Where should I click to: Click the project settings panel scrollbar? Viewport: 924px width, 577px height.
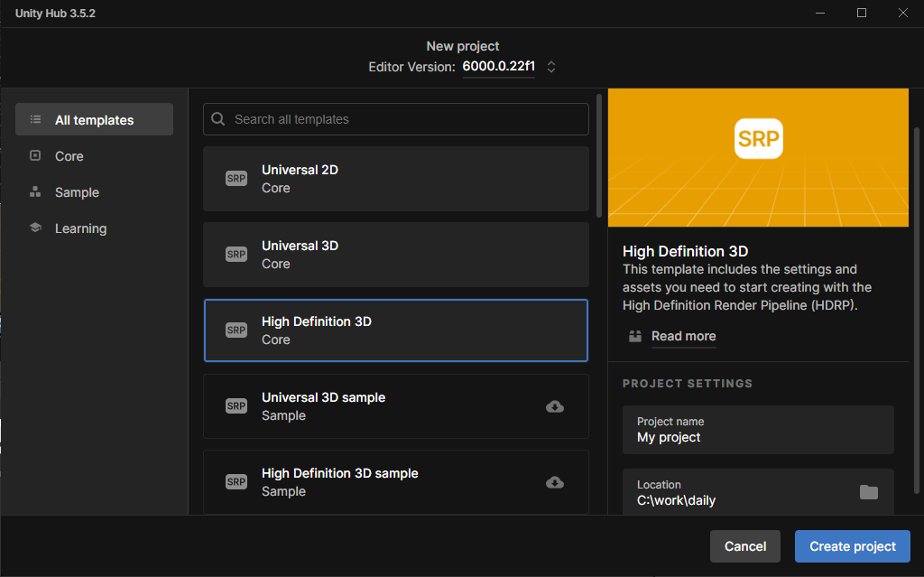point(917,310)
